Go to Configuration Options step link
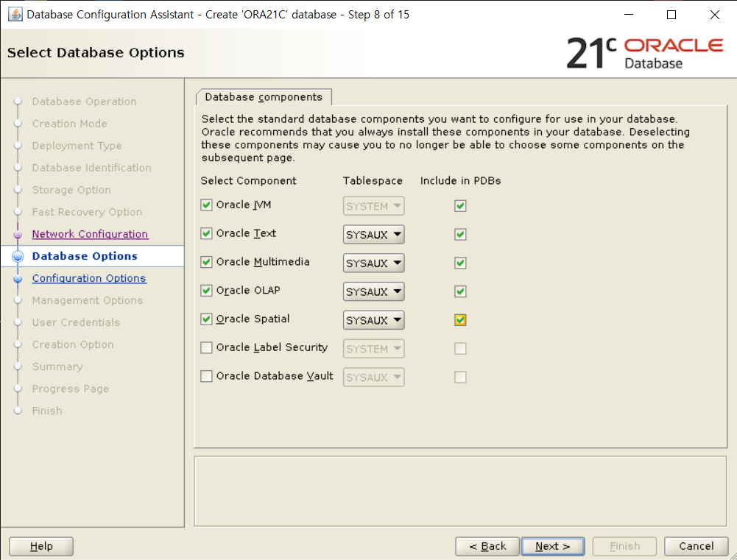The image size is (737, 560). 89,278
